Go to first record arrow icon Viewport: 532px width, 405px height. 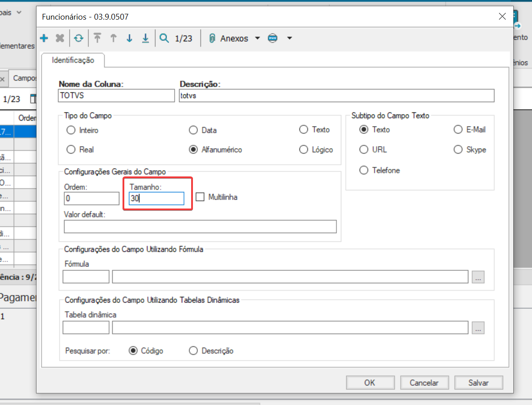(x=97, y=38)
